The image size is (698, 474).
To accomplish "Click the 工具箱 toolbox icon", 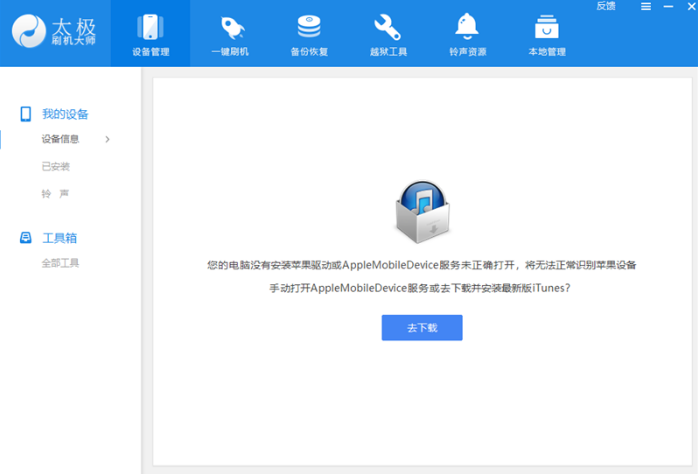I will pos(26,238).
